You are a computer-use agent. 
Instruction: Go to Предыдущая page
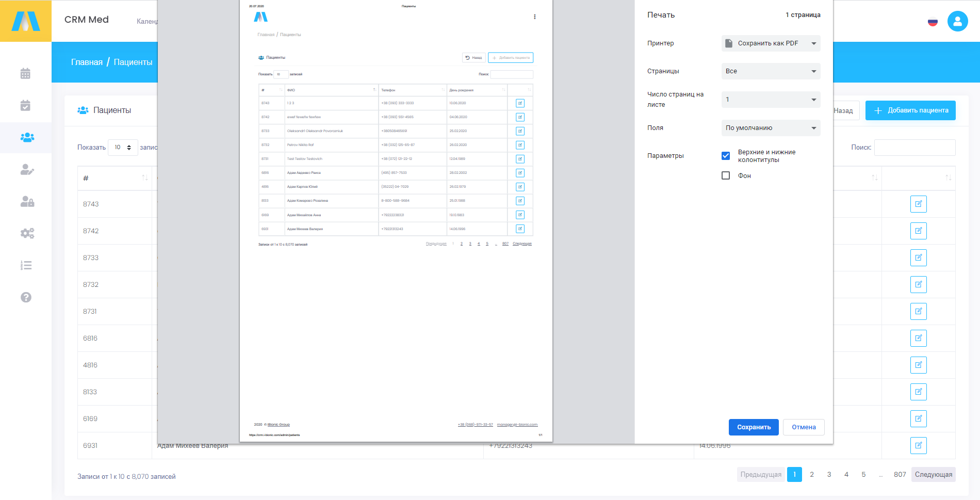(761, 474)
